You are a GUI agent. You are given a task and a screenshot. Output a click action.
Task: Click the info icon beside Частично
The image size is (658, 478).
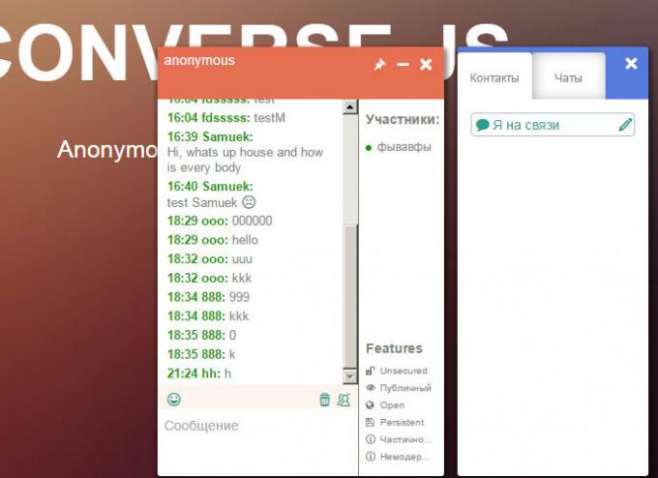tap(370, 439)
